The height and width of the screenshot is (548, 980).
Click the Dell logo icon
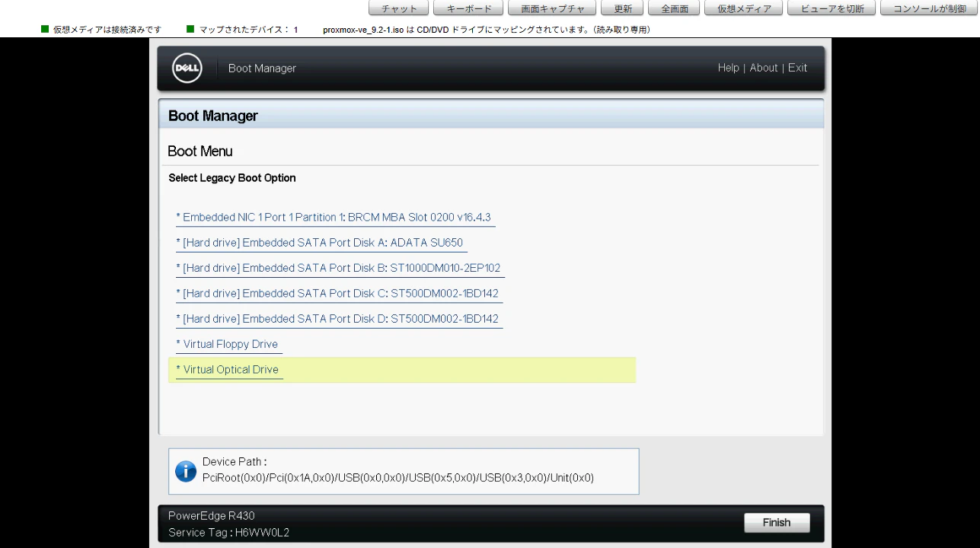click(x=187, y=68)
